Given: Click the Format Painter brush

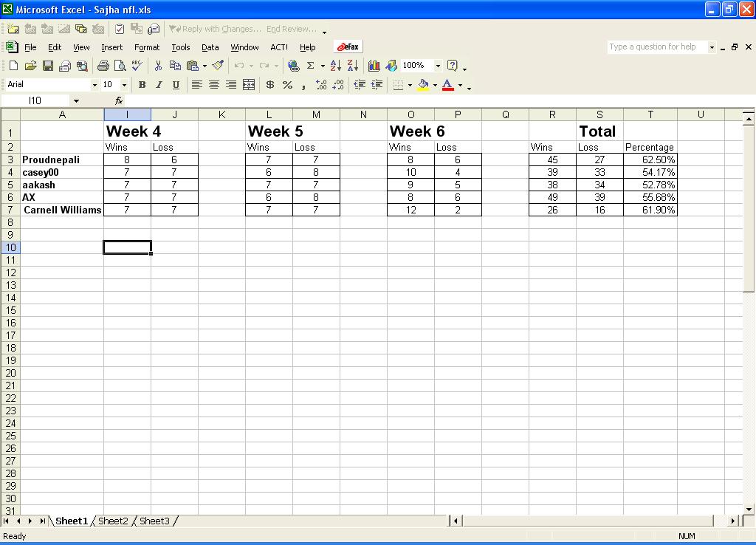Looking at the screenshot, I should tap(218, 66).
